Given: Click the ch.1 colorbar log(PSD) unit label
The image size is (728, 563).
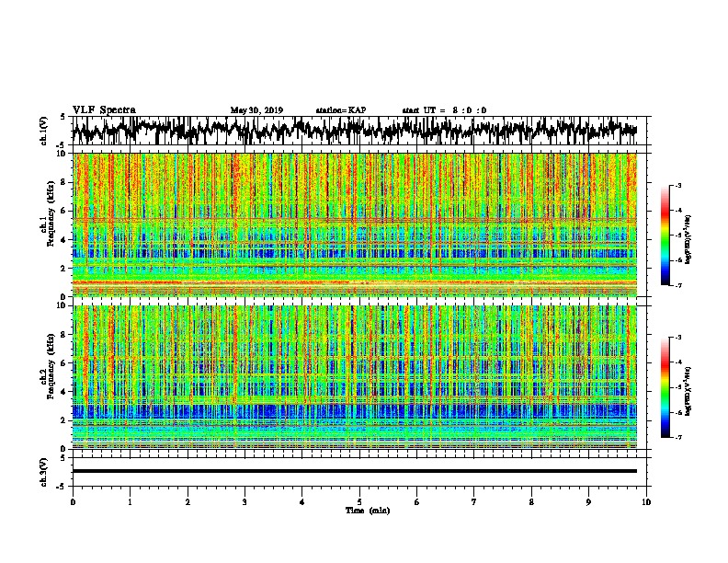Looking at the screenshot, I should tap(688, 239).
